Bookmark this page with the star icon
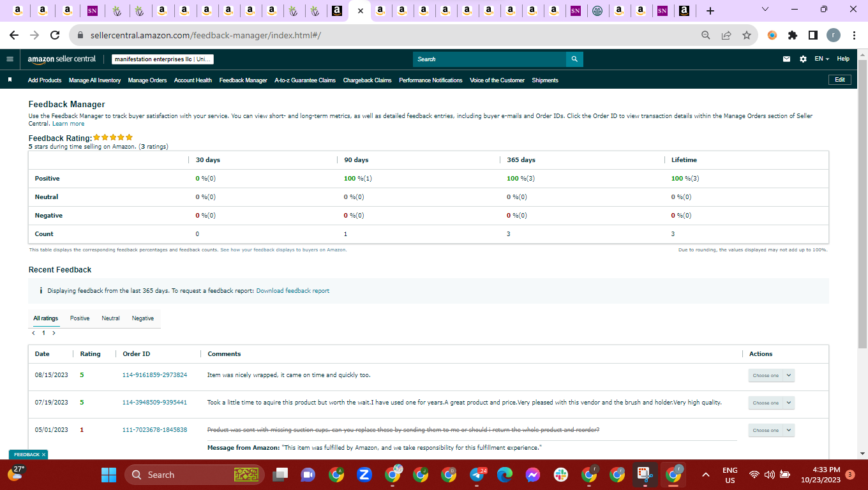This screenshot has height=490, width=868. [747, 35]
